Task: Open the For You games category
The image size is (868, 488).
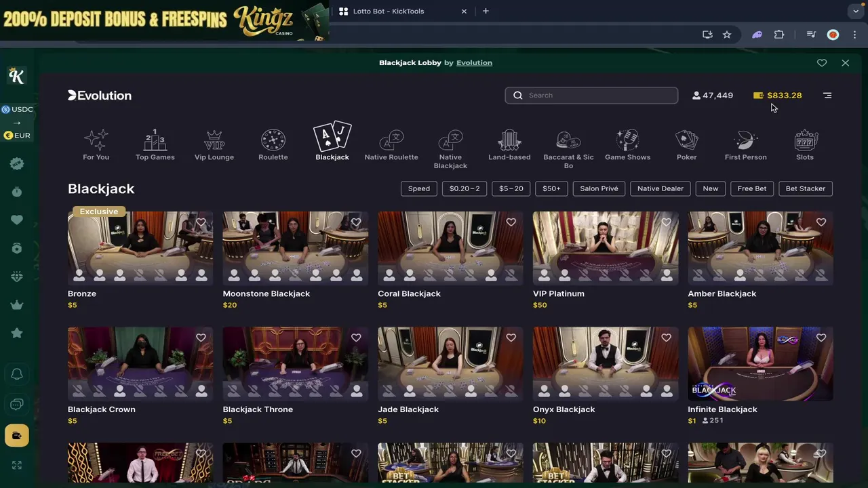Action: [x=96, y=145]
